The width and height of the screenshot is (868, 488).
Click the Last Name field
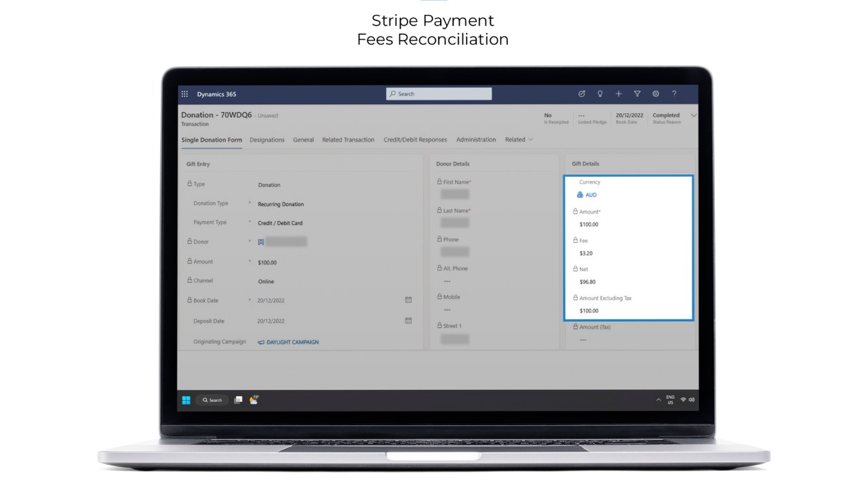(x=454, y=222)
